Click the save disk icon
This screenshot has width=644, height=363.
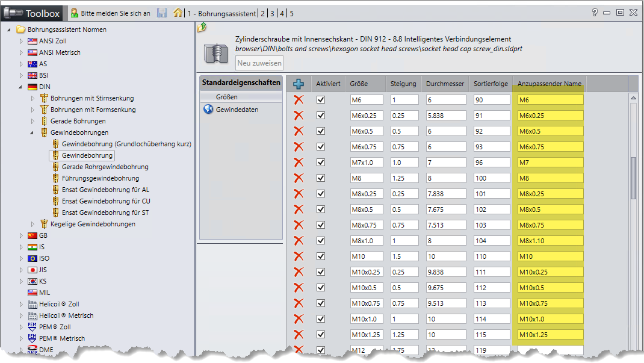[162, 13]
